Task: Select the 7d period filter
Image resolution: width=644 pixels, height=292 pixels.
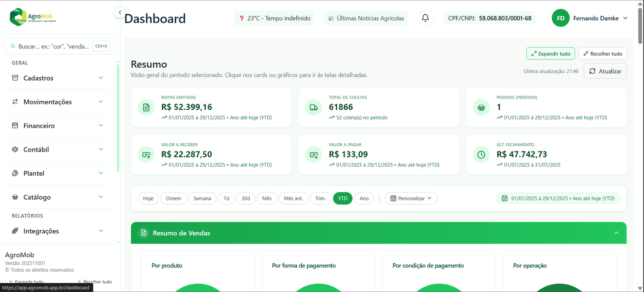Action: (x=226, y=199)
